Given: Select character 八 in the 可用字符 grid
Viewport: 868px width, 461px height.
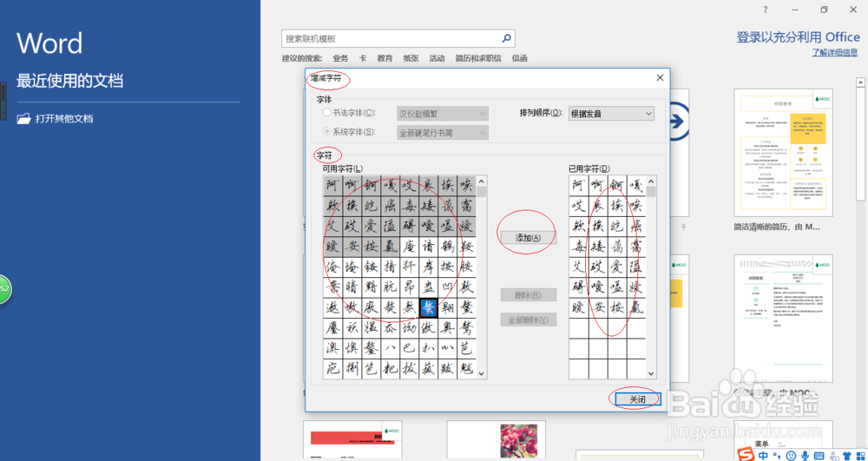Looking at the screenshot, I should 391,347.
